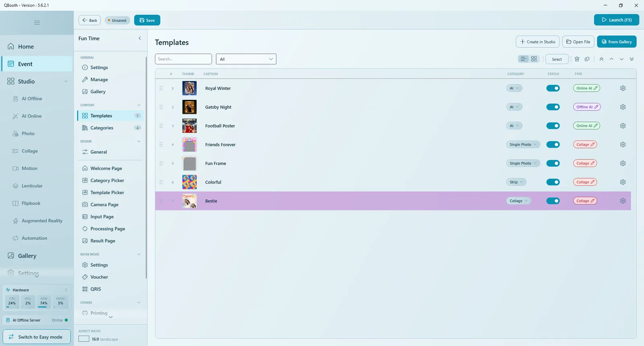This screenshot has height=346, width=644.
Task: Open the hamburger menu icon
Action: (x=37, y=23)
